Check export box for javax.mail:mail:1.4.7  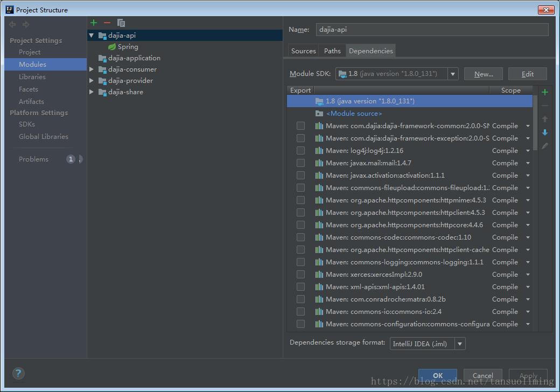(x=300, y=163)
